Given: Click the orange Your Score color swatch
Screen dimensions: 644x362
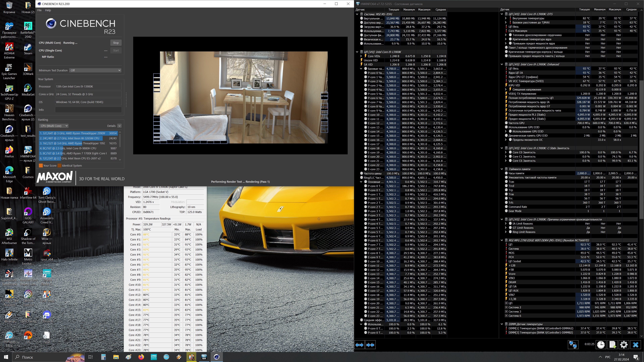Looking at the screenshot, I should (41, 166).
